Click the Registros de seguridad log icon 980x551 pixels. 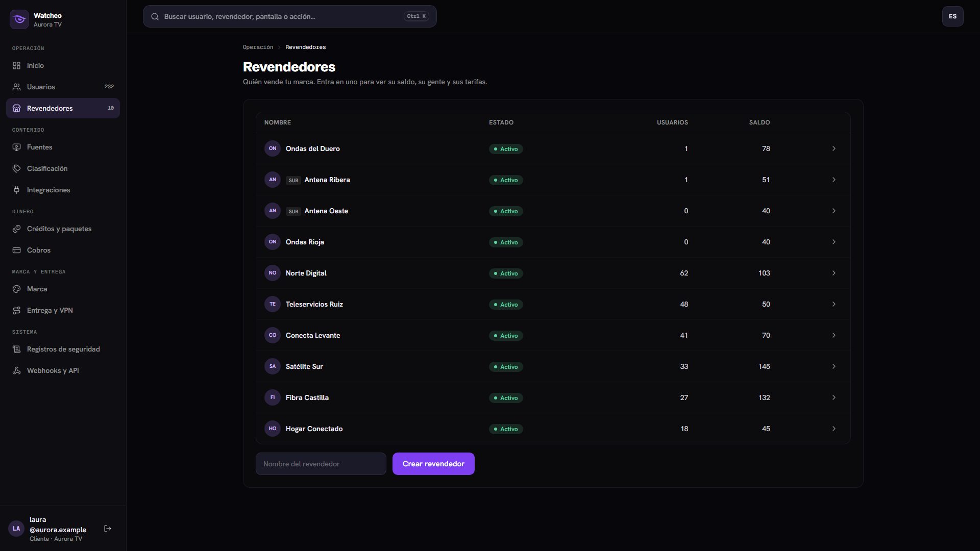(x=16, y=349)
